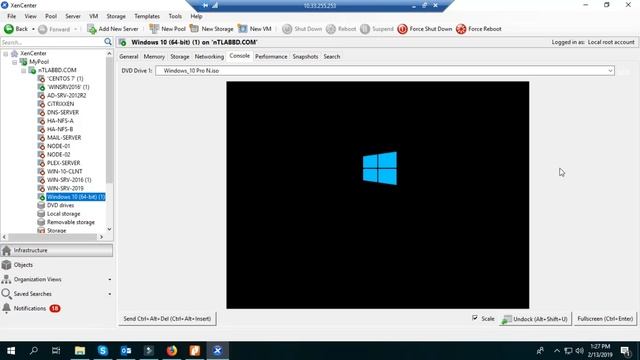Open the File menu
The width and height of the screenshot is (640, 360).
pyautogui.click(x=11, y=16)
